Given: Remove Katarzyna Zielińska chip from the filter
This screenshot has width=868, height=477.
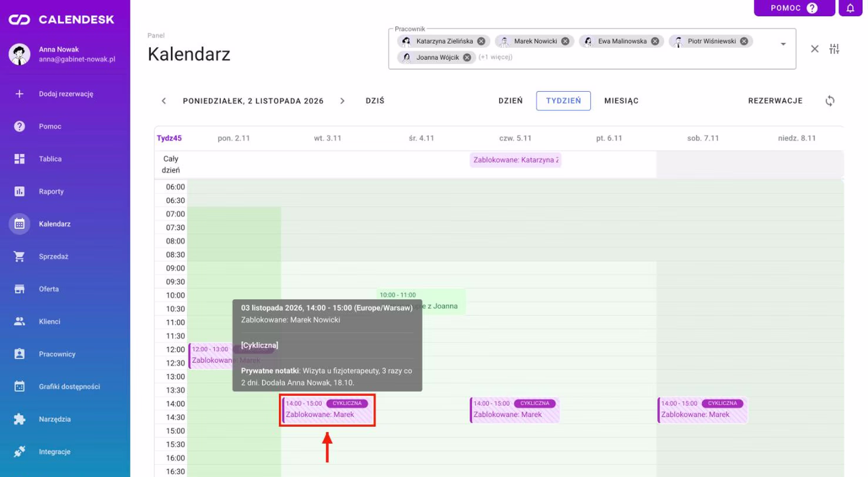Looking at the screenshot, I should coord(481,41).
